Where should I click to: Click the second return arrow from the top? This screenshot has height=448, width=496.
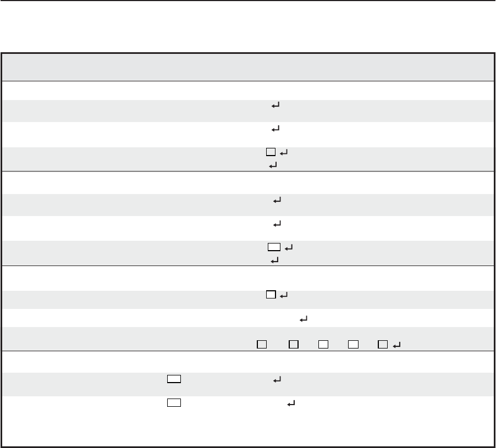click(276, 129)
